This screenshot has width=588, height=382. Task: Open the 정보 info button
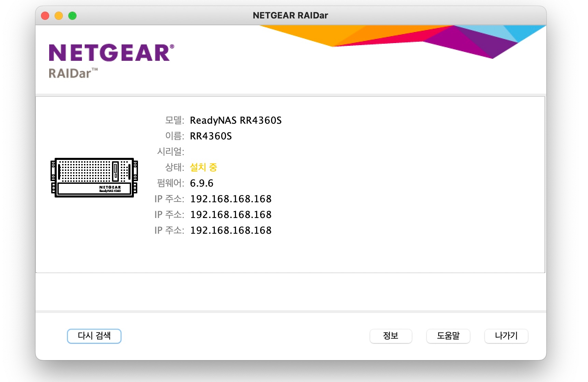point(391,336)
